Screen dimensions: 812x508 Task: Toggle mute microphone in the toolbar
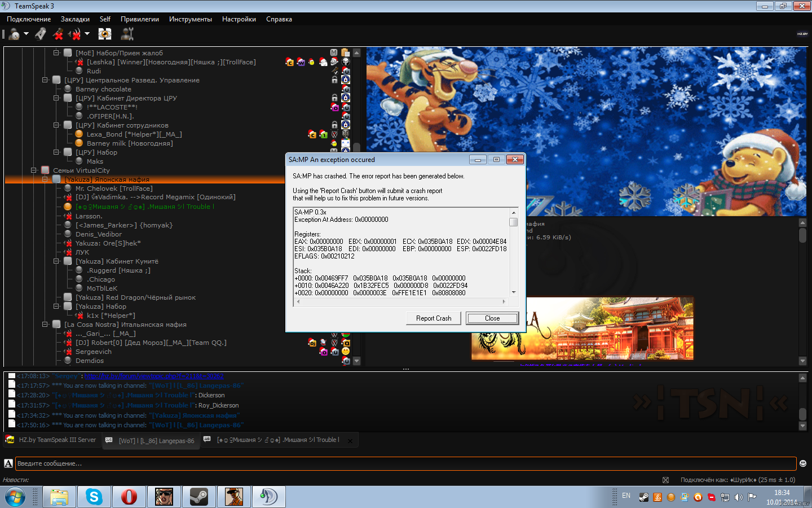point(58,34)
